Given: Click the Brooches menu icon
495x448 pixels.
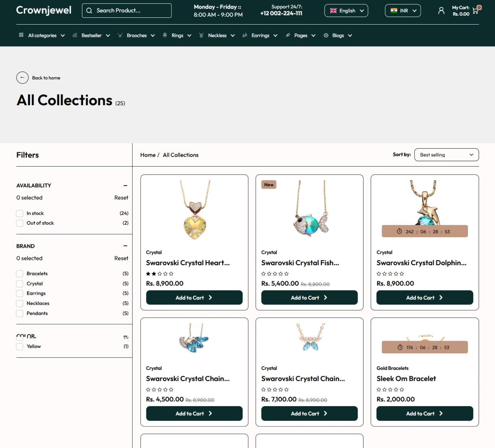Looking at the screenshot, I should point(120,35).
